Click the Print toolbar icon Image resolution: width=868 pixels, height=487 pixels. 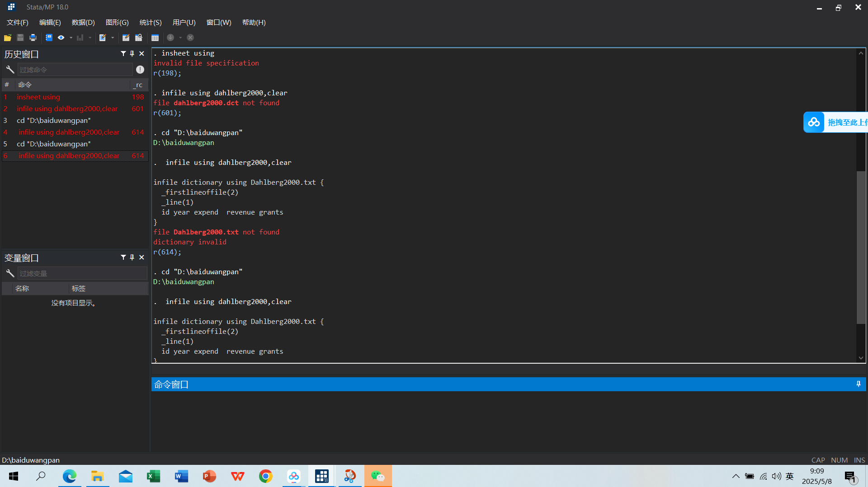pos(33,37)
